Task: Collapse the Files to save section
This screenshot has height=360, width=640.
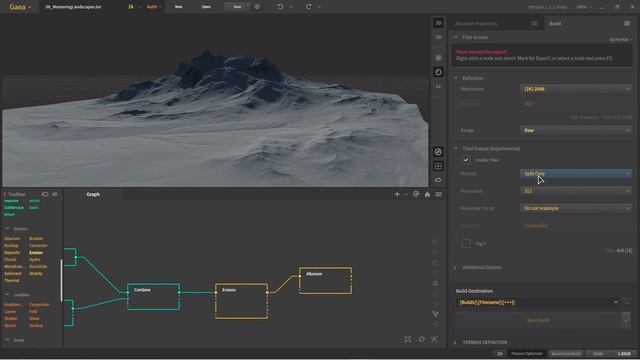Action: click(456, 37)
